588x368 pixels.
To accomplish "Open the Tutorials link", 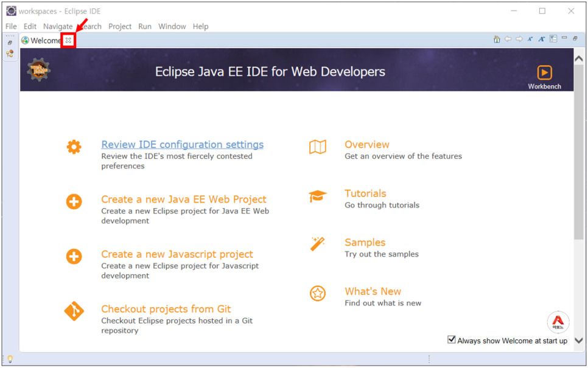I will 365,194.
